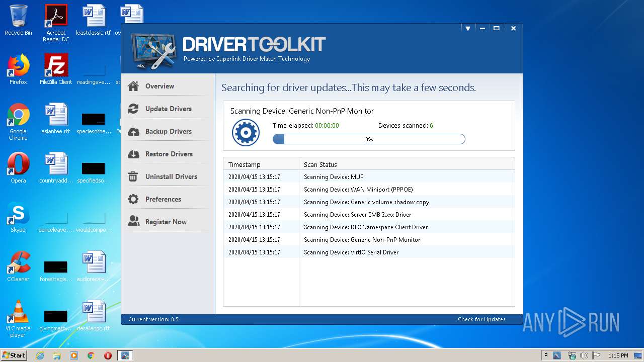The height and width of the screenshot is (362, 644).
Task: Click Time elapsed value
Action: pos(327,126)
